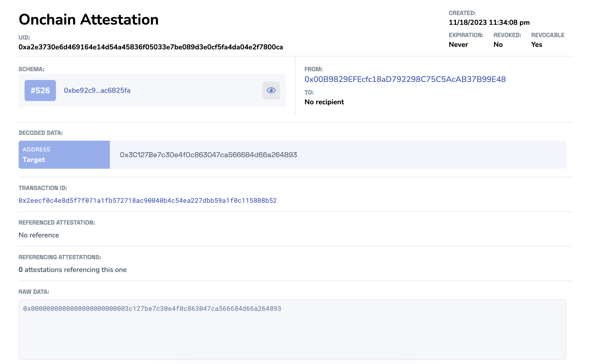This screenshot has height=364, width=590.
Task: Click the revocable value Yes
Action: click(537, 45)
